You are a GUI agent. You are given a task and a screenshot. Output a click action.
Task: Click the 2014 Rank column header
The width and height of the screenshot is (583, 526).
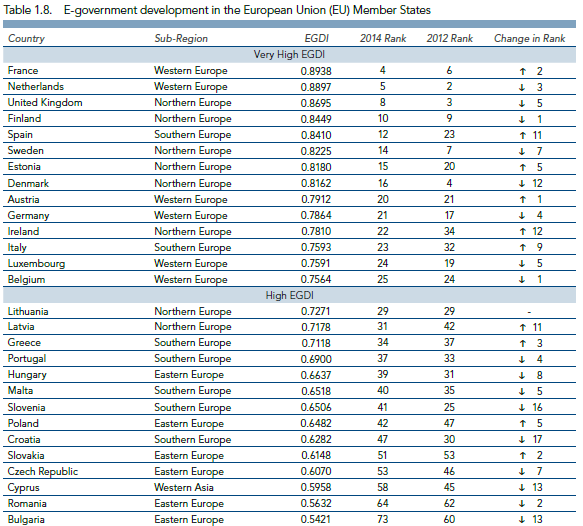coord(383,38)
